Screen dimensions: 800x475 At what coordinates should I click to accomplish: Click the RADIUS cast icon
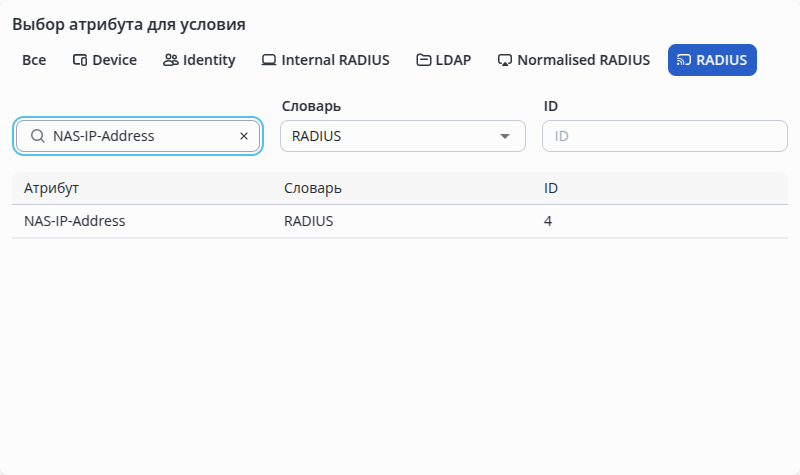point(683,60)
